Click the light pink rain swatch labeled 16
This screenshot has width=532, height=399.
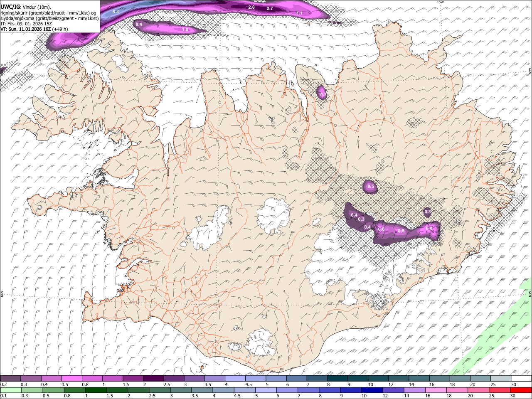pos(436,390)
